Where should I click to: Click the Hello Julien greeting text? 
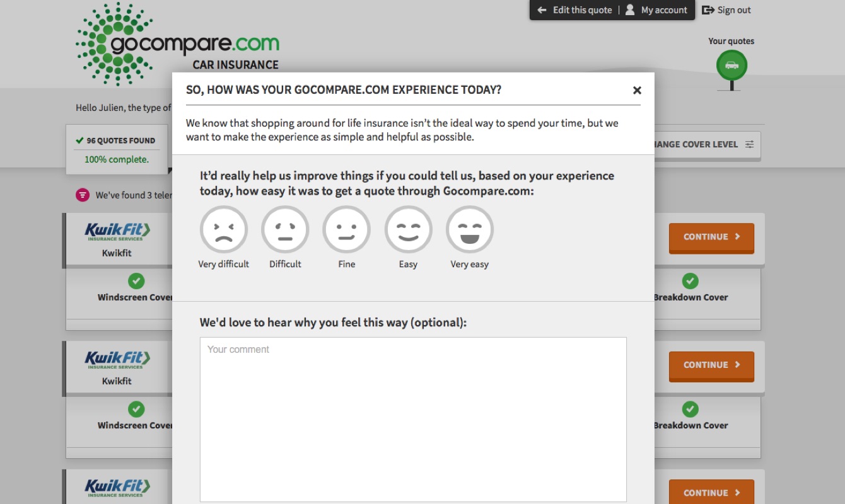point(123,108)
